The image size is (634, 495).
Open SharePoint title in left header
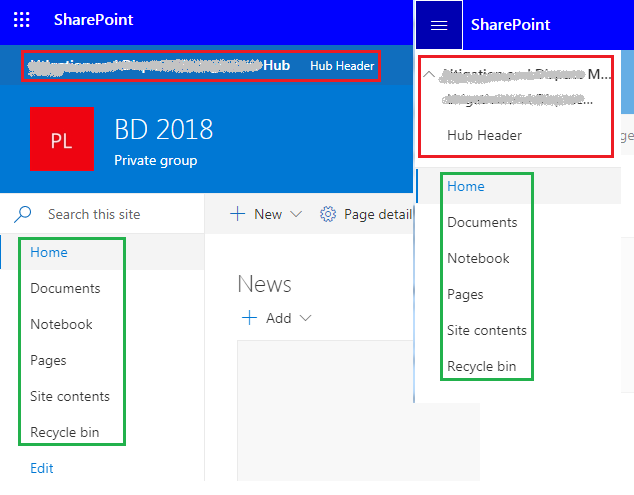(93, 20)
